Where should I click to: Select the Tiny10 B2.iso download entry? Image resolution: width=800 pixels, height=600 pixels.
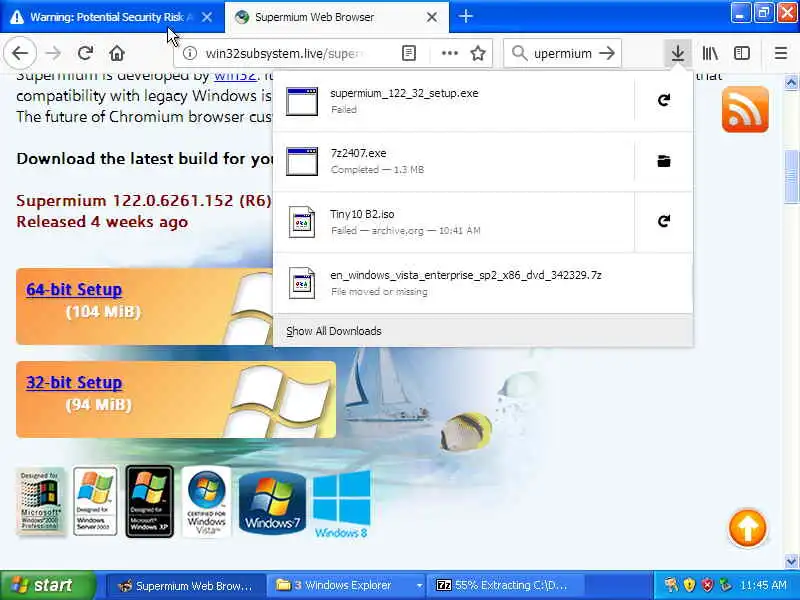[454, 221]
